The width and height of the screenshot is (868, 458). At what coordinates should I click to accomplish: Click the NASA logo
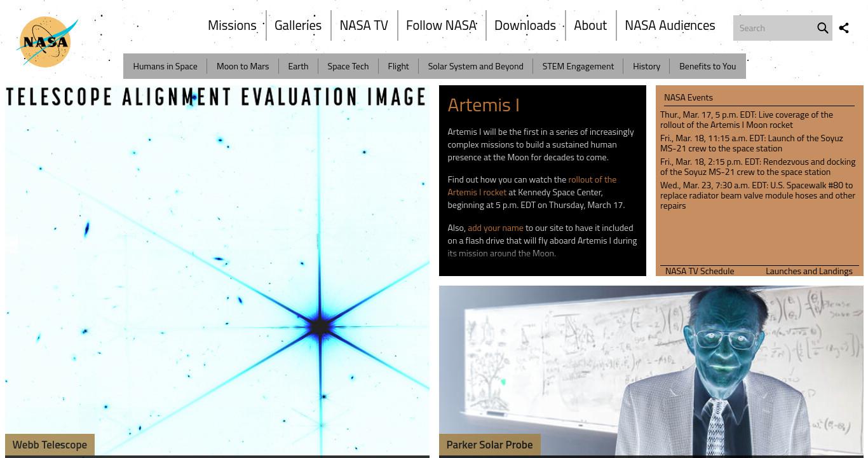coord(47,42)
